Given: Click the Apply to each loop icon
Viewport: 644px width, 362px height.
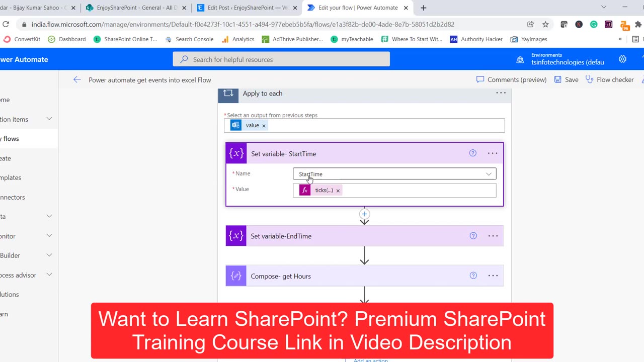Looking at the screenshot, I should tap(228, 94).
